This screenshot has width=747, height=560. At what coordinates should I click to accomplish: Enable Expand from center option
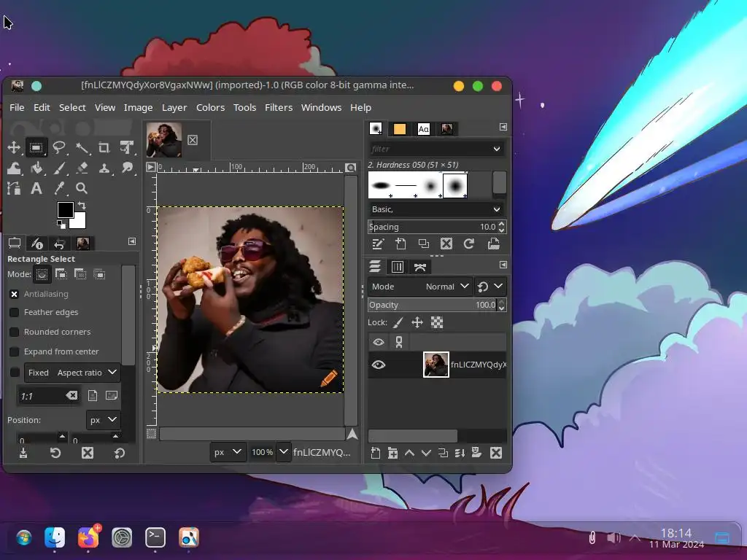pyautogui.click(x=15, y=351)
